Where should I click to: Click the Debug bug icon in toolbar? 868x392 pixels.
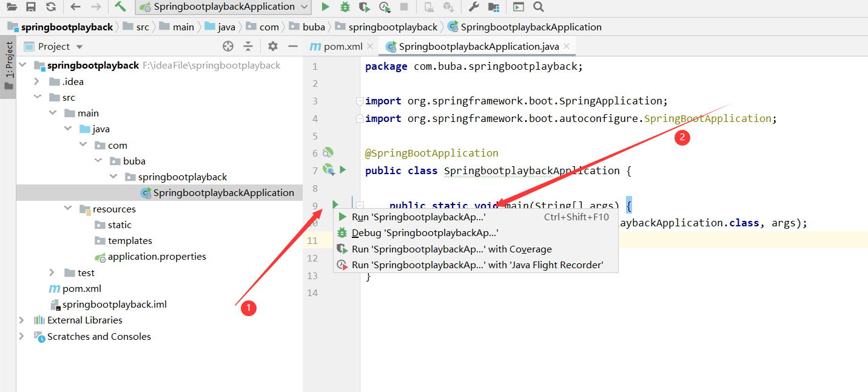click(x=345, y=7)
